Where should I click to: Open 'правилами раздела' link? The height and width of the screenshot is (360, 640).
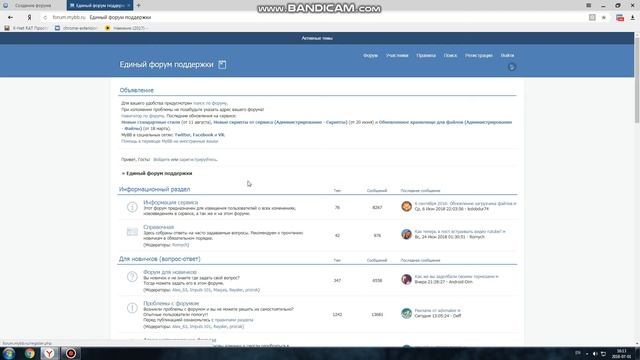pos(233,320)
